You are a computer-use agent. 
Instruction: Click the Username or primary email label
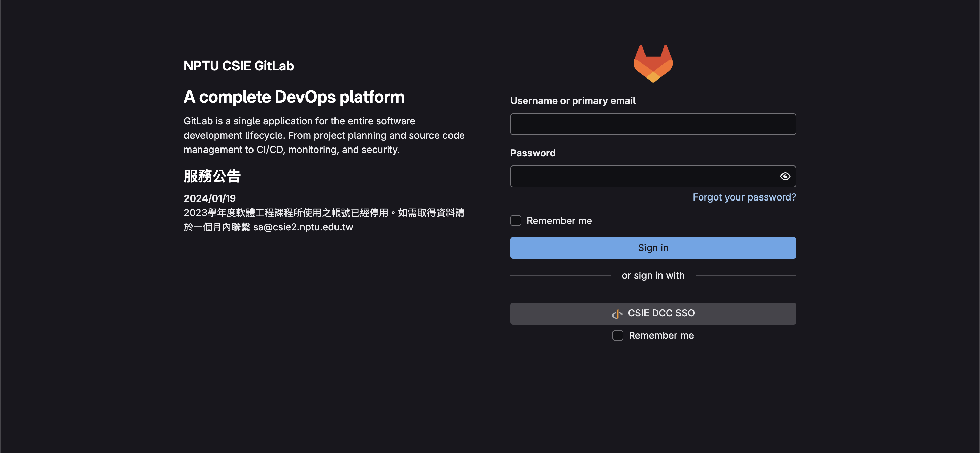click(573, 101)
